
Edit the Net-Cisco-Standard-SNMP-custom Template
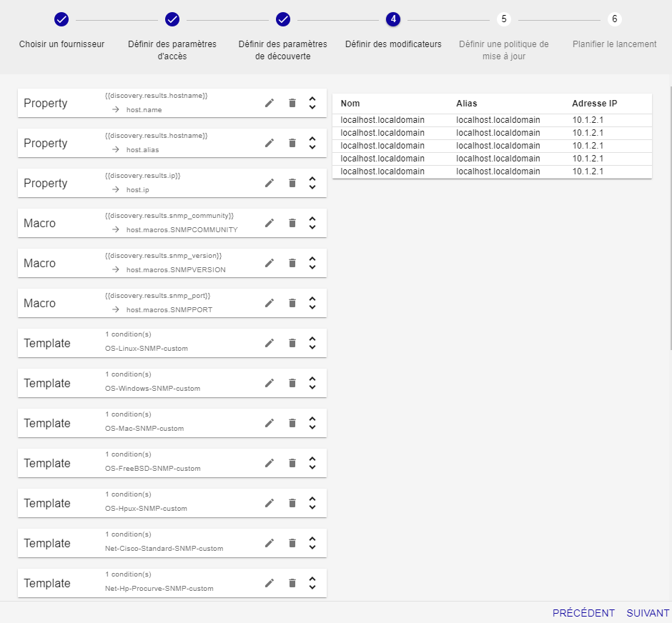[x=269, y=544]
